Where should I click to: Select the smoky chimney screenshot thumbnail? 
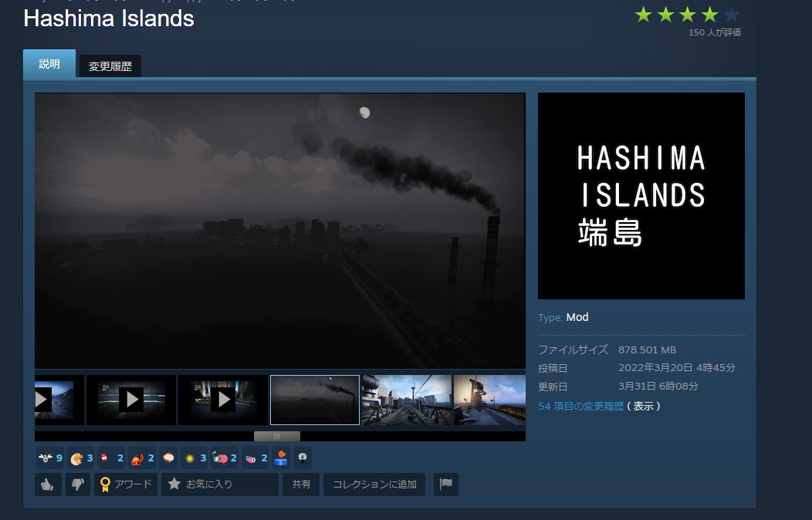coord(315,400)
